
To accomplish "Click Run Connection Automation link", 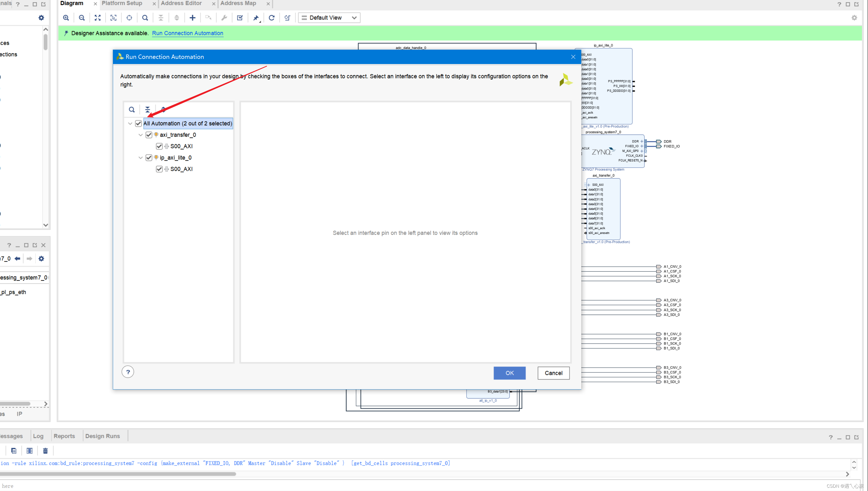I will tap(188, 33).
